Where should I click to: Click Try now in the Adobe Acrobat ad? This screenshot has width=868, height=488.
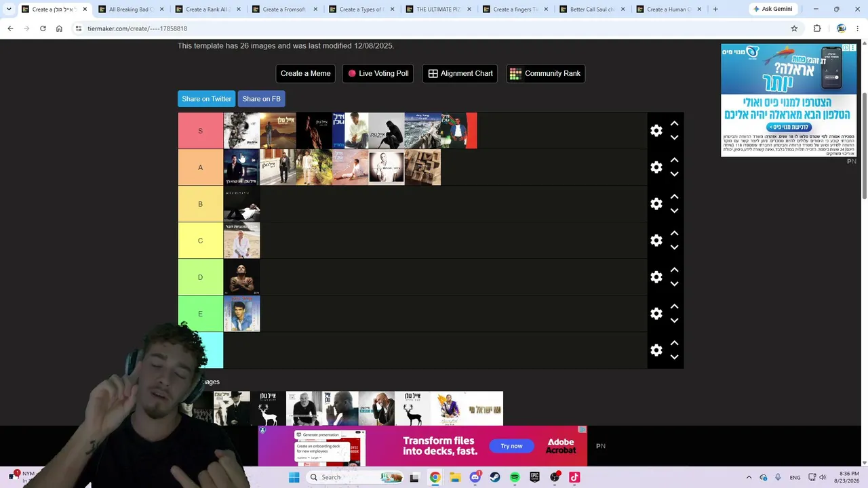pos(511,446)
